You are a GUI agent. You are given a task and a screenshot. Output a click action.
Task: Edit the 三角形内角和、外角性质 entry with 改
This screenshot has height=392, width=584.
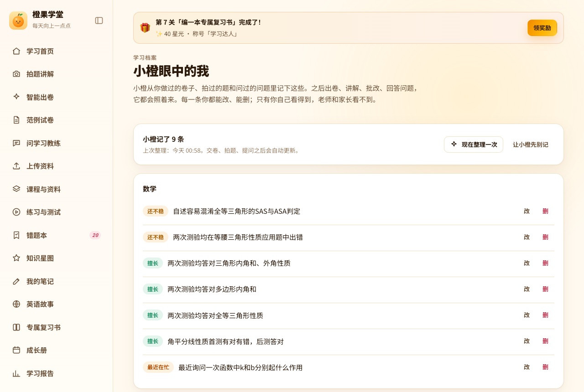point(527,263)
